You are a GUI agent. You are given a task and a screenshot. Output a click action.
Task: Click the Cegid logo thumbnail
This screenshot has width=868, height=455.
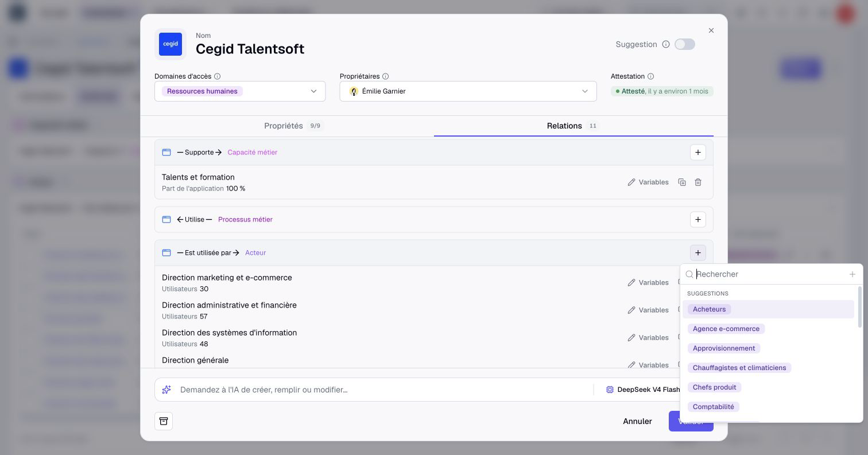[x=170, y=44]
